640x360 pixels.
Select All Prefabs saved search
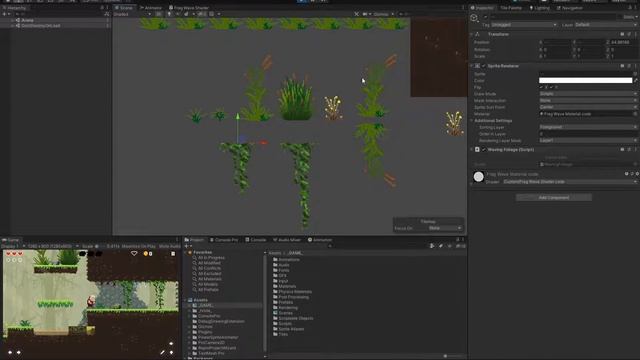point(205,289)
